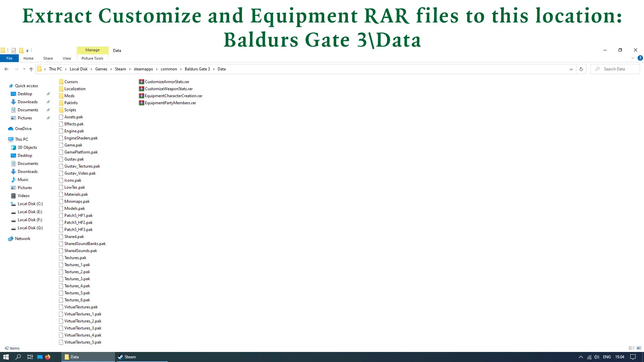
Task: Open This PC in navigation pane
Action: [x=21, y=139]
